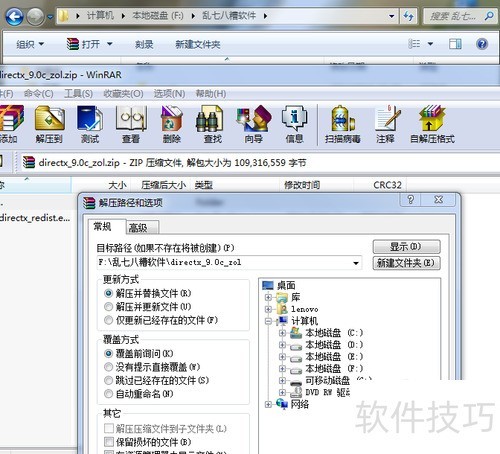Select Extract and update files (解压并更新文件) option

pos(148,307)
